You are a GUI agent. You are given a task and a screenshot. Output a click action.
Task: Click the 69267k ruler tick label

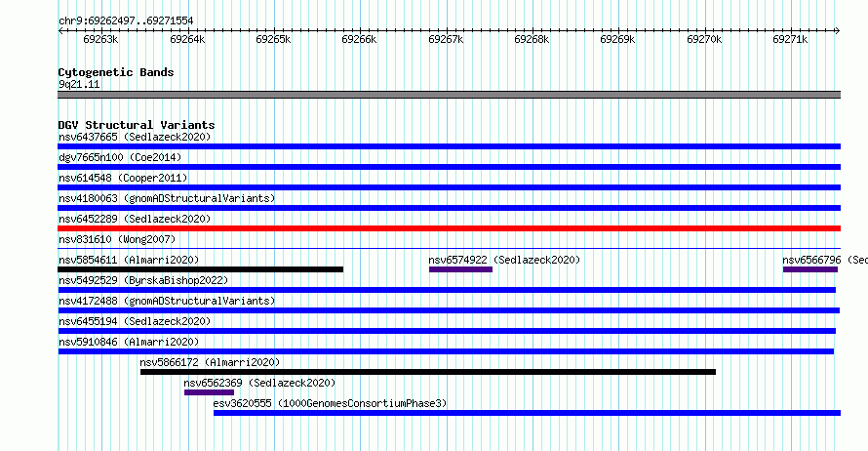pyautogui.click(x=446, y=39)
